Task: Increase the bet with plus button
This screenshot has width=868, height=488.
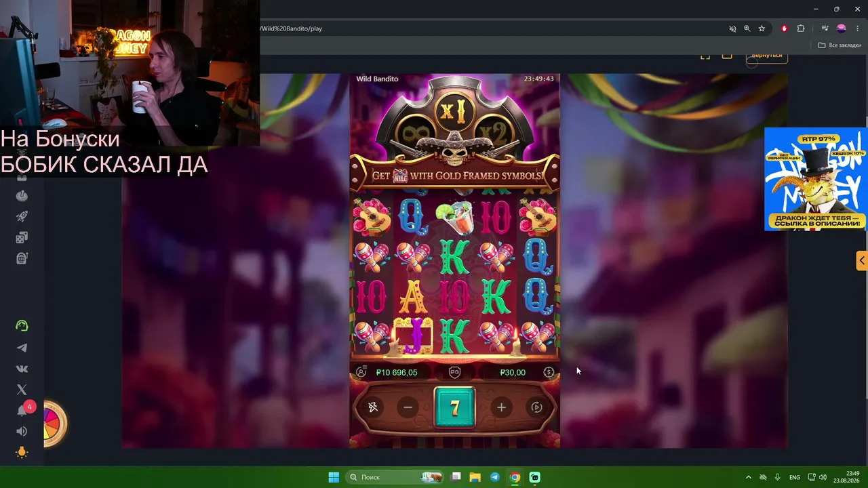Action: [501, 407]
